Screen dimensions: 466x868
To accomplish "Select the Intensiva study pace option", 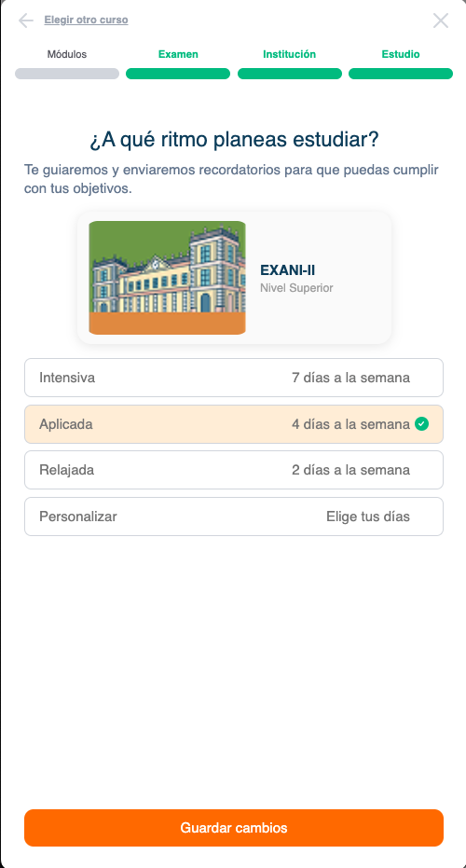I will [234, 378].
